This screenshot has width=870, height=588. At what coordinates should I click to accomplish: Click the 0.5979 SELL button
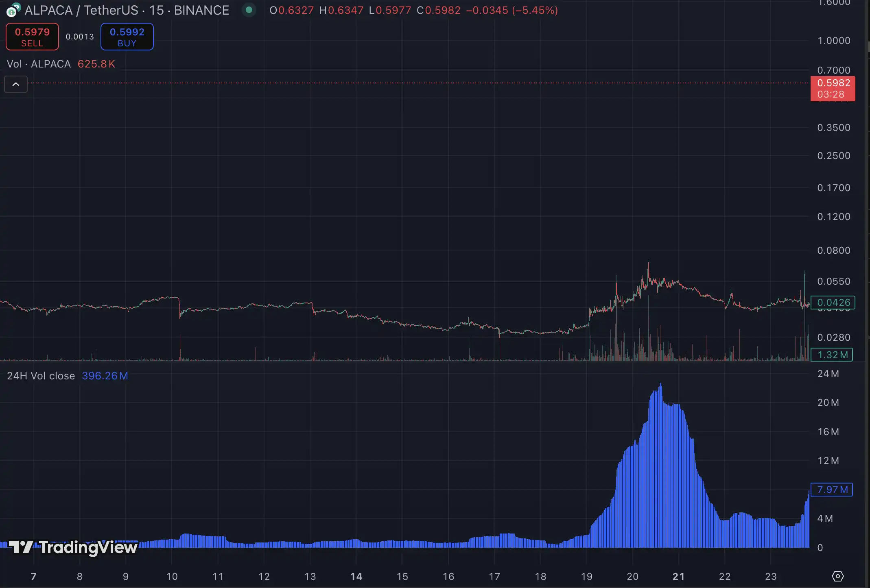[x=32, y=37]
